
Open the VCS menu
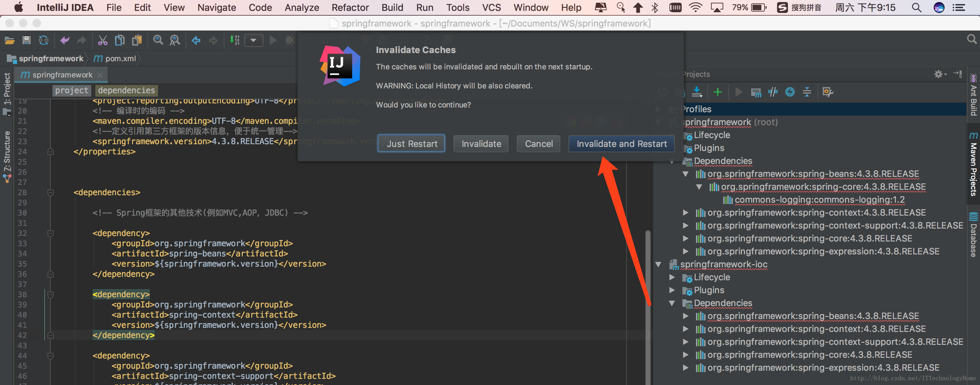coord(491,7)
